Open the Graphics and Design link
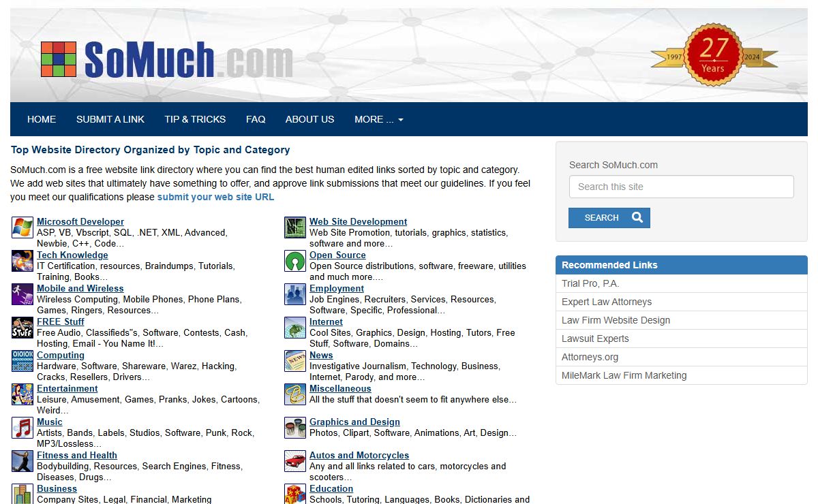818x504 pixels. pyautogui.click(x=354, y=422)
